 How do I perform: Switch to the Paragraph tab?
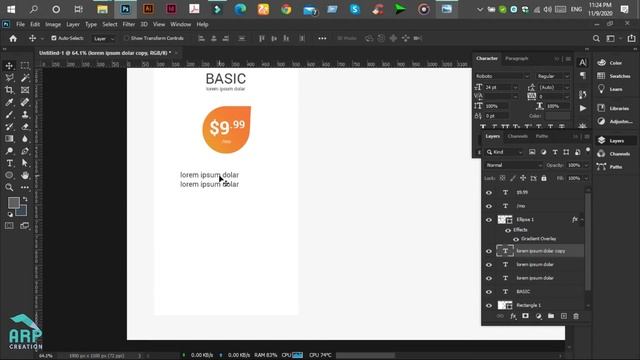tap(517, 58)
